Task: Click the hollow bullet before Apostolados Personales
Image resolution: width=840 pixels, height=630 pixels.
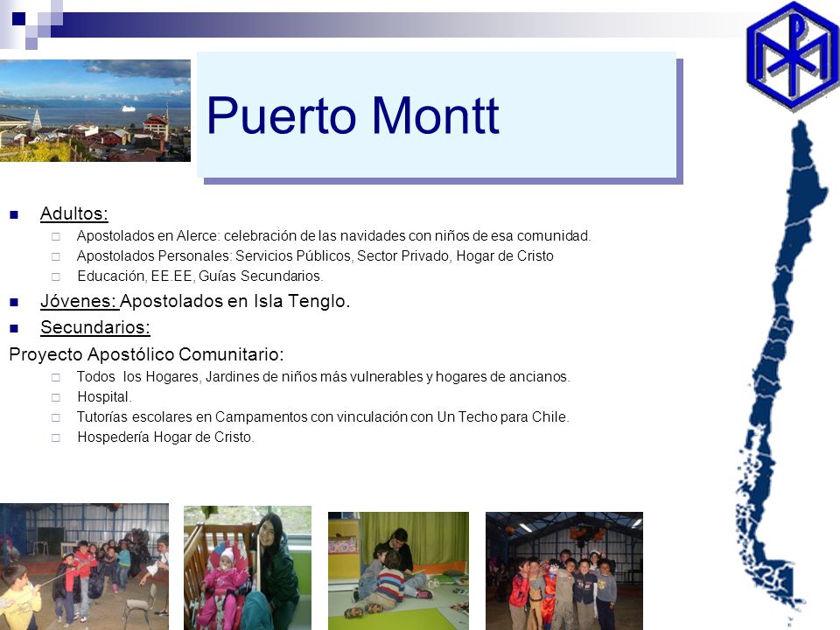Action: [56, 256]
